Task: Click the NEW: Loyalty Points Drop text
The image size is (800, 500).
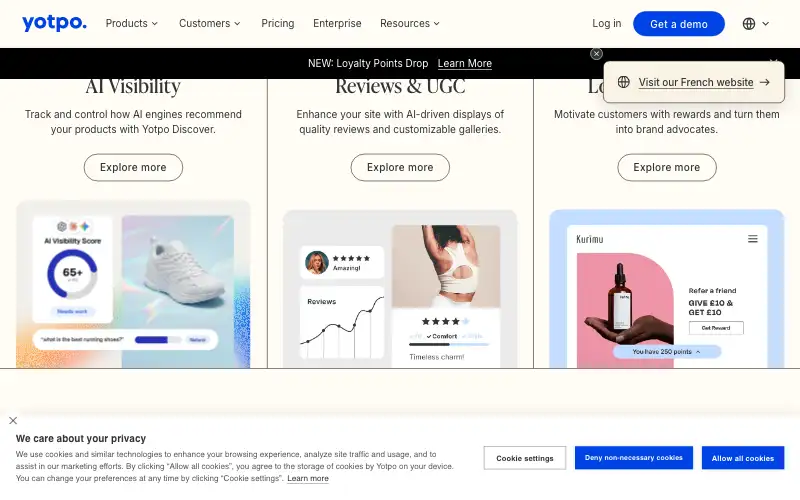Action: coord(368,63)
